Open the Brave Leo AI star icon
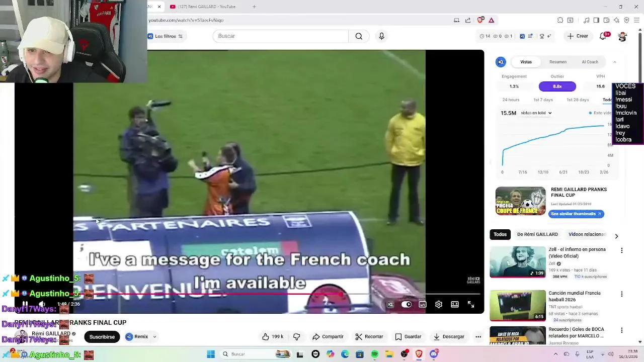 pos(616,20)
